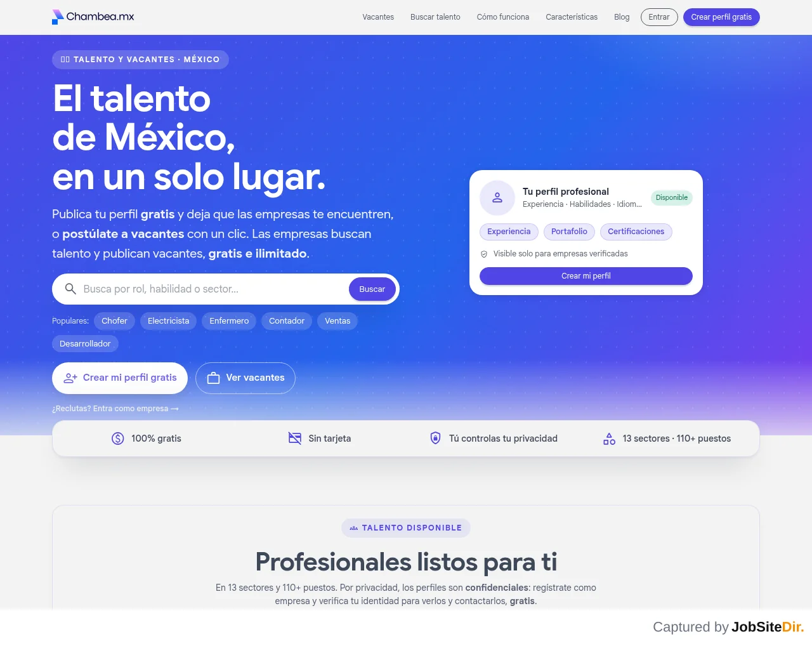
Task: Click the dollar coin icon beside 100% gratis
Action: click(x=118, y=438)
